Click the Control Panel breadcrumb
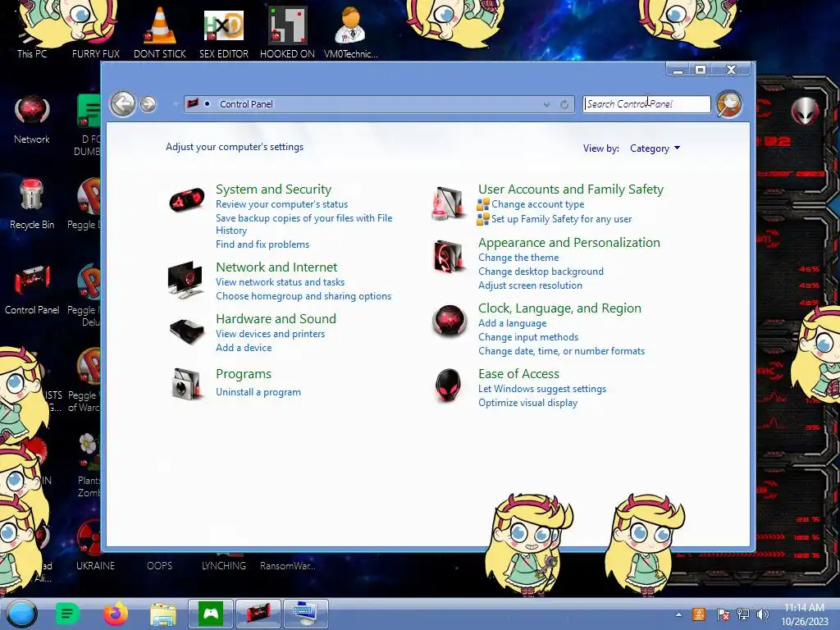 pyautogui.click(x=246, y=104)
